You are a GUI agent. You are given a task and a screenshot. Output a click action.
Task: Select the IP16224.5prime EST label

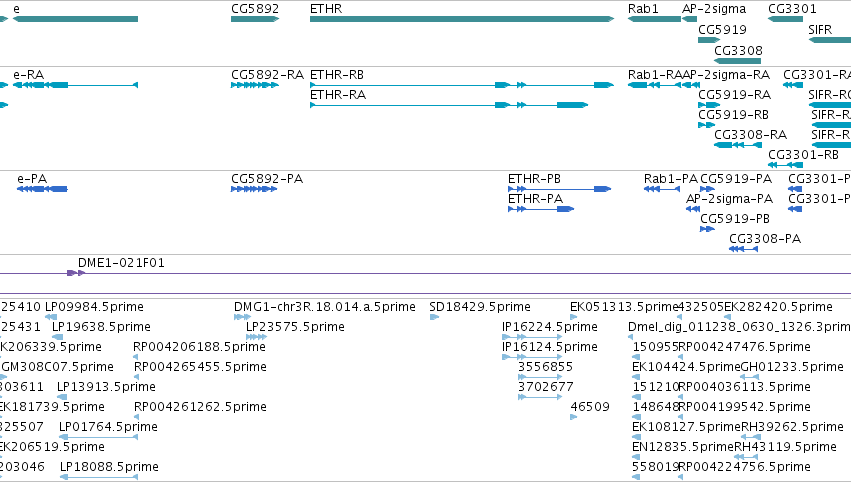pos(550,327)
